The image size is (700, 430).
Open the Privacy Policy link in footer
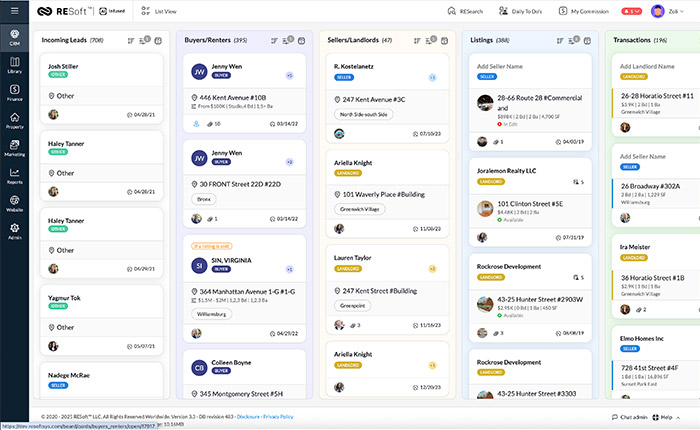(x=278, y=417)
